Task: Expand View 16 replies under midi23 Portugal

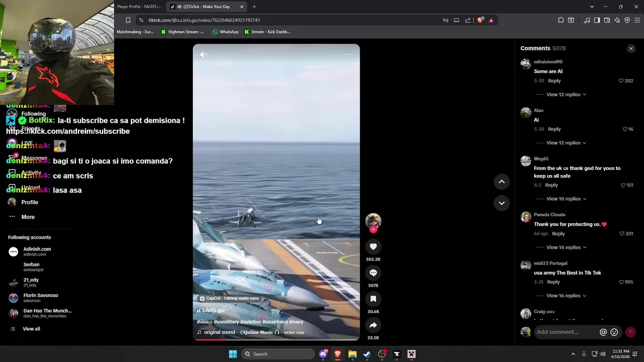Action: [566, 296]
